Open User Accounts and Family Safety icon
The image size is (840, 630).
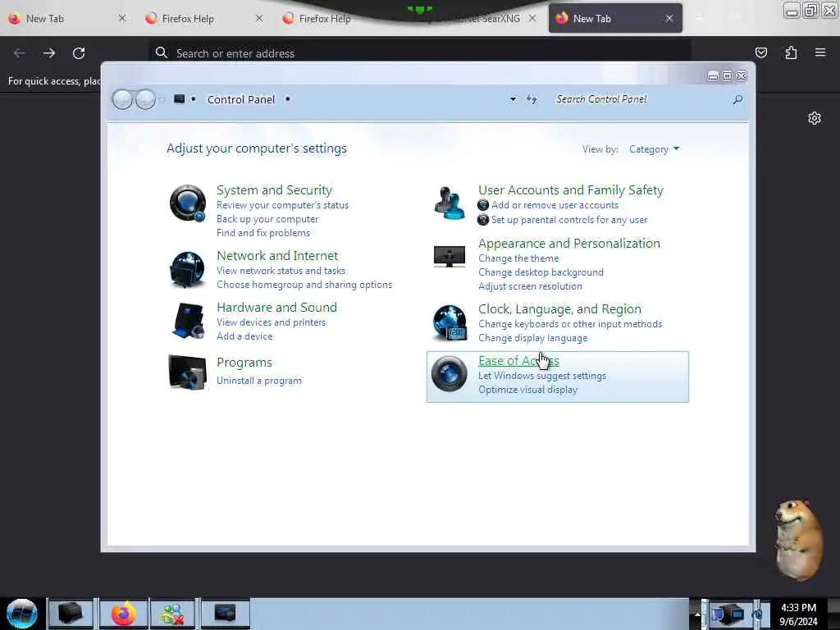click(x=450, y=203)
